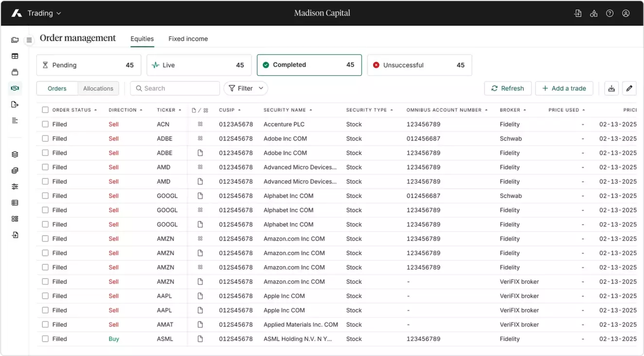The height and width of the screenshot is (356, 644).
Task: Check the box for the ADBE Fidelity row
Action: point(45,153)
